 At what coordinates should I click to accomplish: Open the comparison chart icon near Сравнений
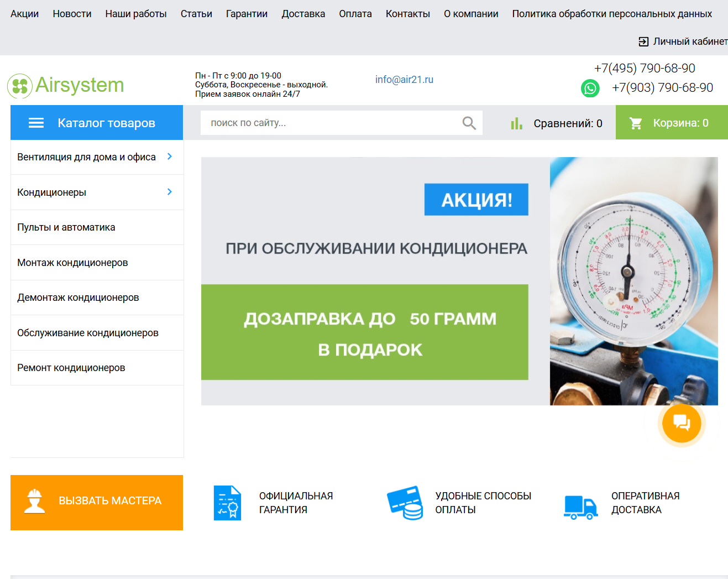[x=516, y=123]
